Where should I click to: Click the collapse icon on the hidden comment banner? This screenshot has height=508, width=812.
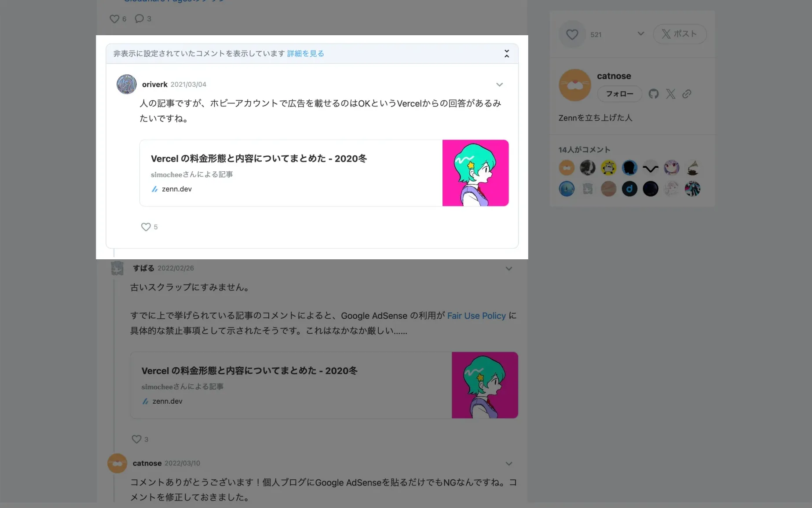click(507, 53)
